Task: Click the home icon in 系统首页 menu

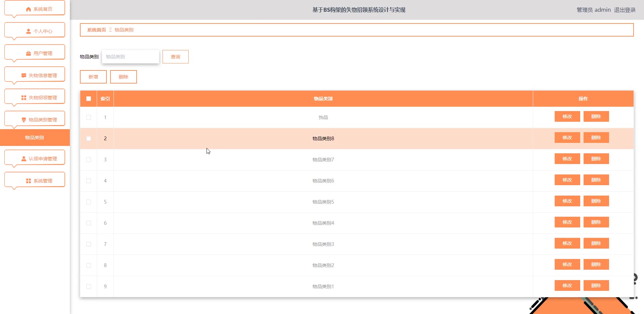Action: tap(29, 9)
